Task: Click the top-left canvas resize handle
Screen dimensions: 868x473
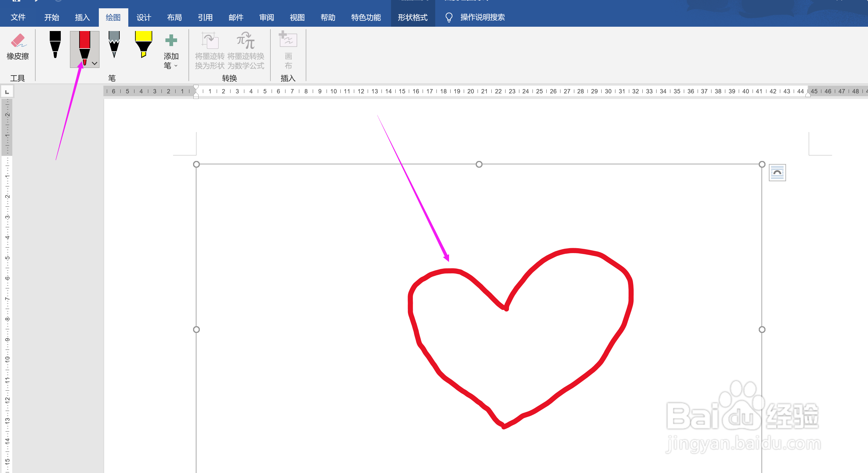Action: pyautogui.click(x=196, y=164)
